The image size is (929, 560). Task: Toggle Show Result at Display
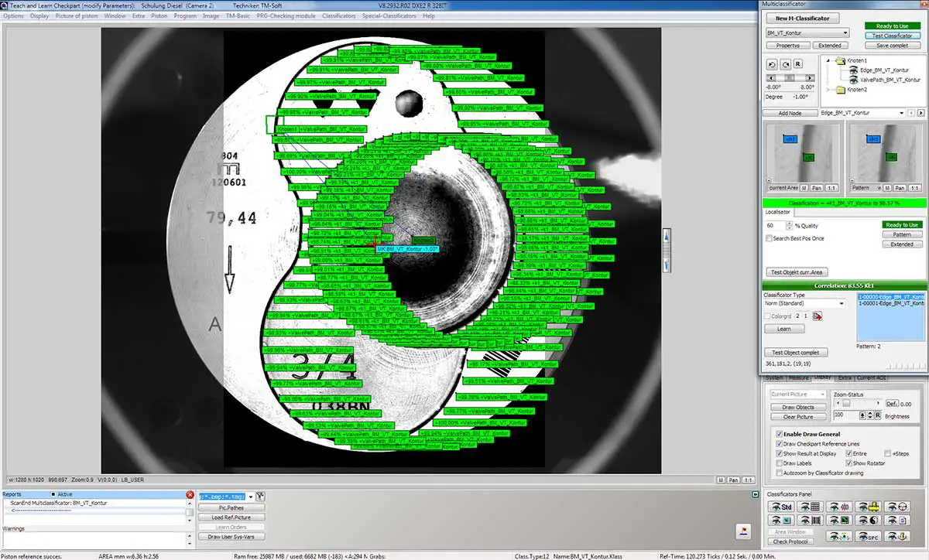(x=779, y=453)
